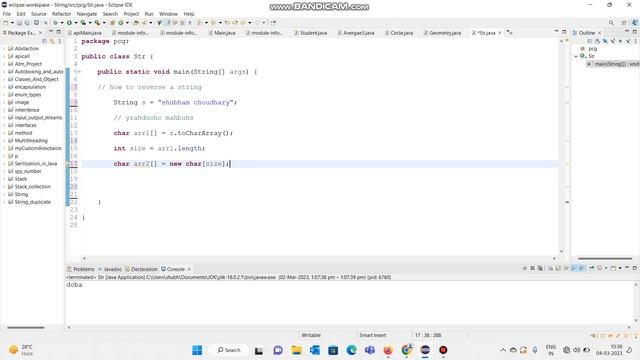Click the Save toolbar icon
The width and height of the screenshot is (640, 360).
[x=19, y=23]
